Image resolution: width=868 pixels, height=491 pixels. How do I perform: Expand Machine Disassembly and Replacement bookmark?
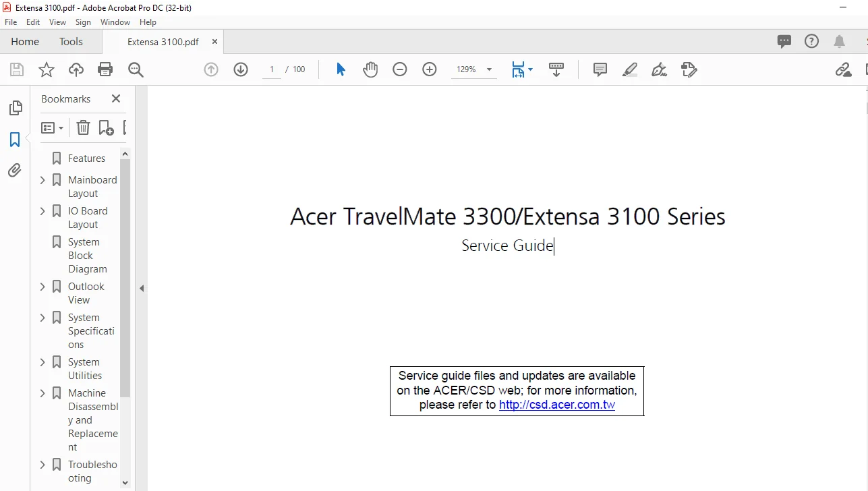42,393
